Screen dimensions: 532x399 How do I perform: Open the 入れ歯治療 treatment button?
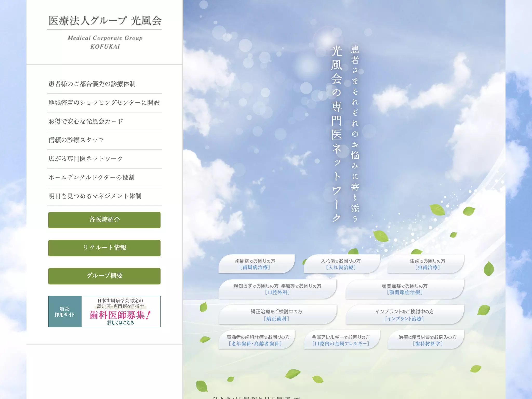point(342,264)
